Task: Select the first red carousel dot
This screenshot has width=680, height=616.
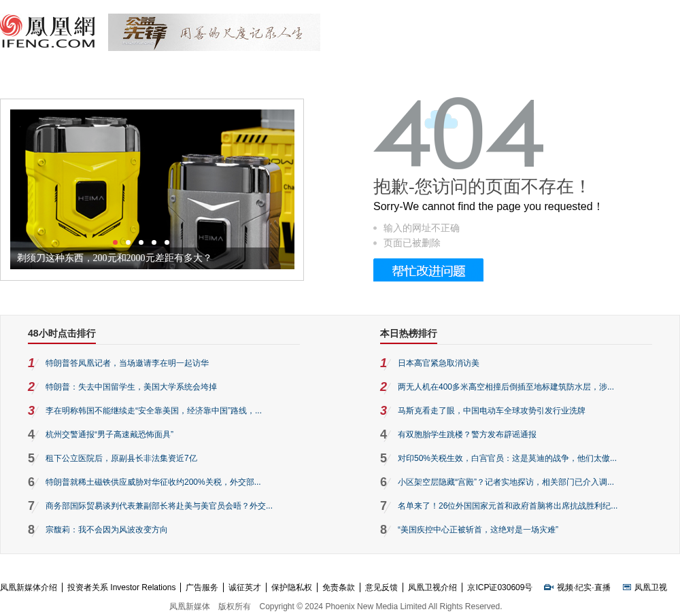Action: (115, 242)
